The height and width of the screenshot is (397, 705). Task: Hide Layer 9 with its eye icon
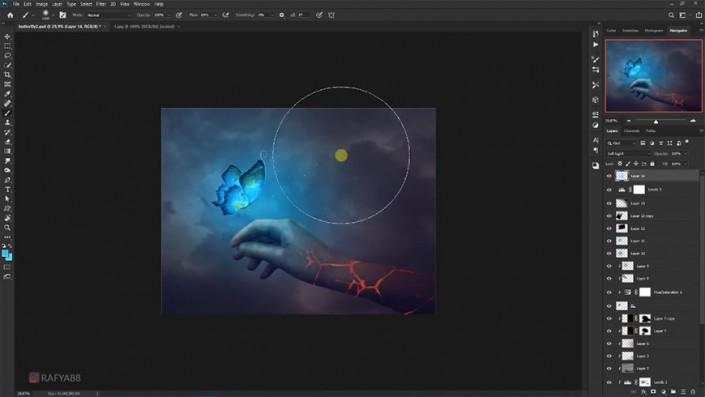[x=609, y=266]
